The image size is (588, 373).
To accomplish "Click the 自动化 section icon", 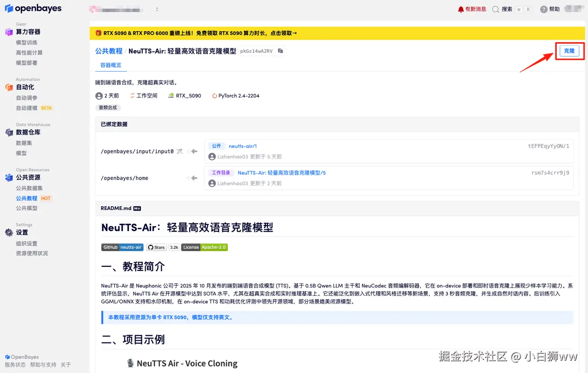I will pos(9,87).
